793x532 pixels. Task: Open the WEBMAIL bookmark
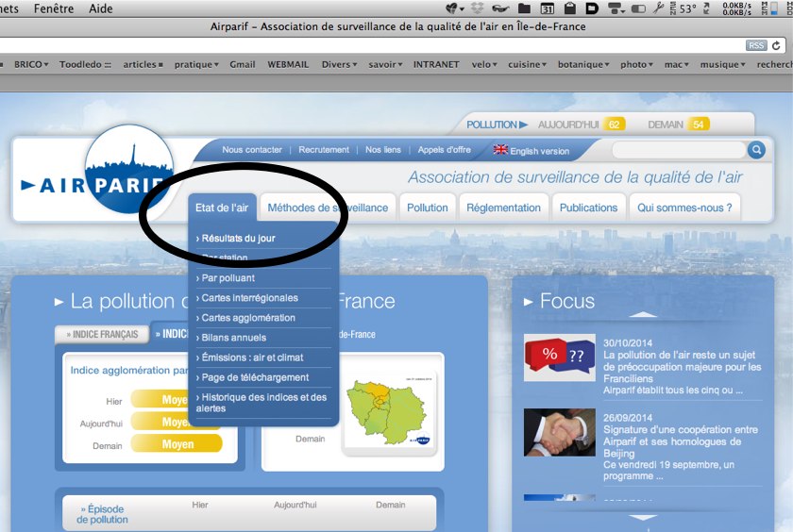point(288,64)
